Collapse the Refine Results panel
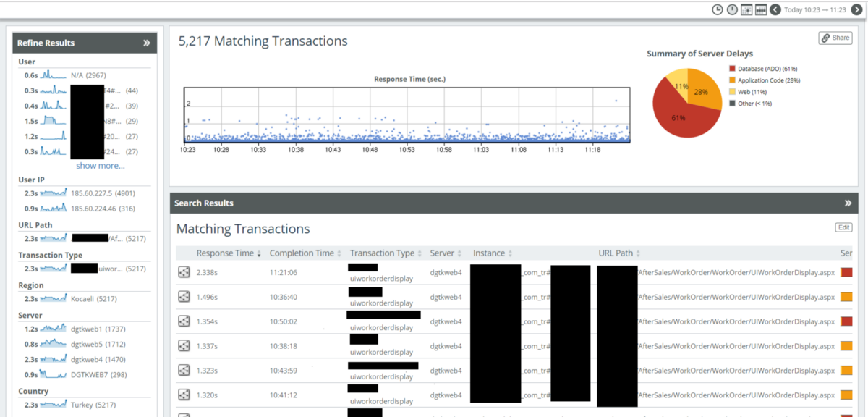The height and width of the screenshot is (417, 868). coord(147,43)
